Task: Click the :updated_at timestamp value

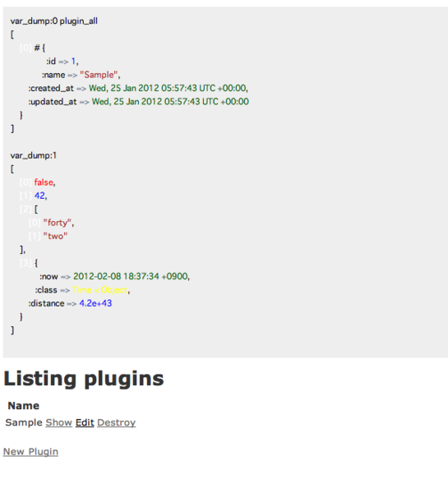Action: (170, 102)
